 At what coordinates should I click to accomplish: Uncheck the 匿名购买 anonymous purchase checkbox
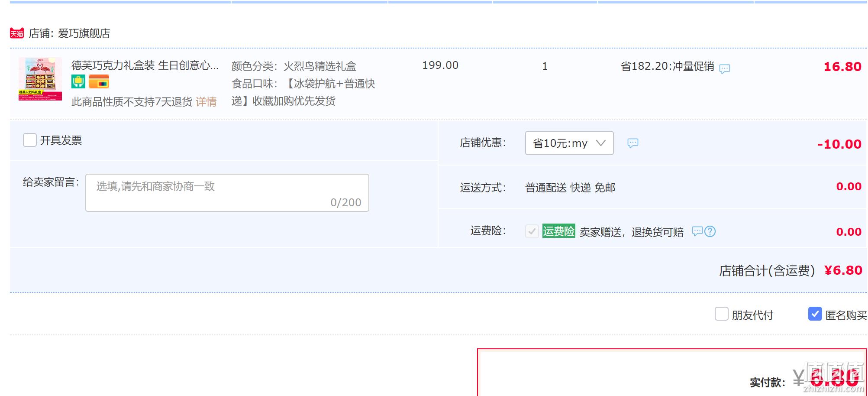pyautogui.click(x=815, y=314)
